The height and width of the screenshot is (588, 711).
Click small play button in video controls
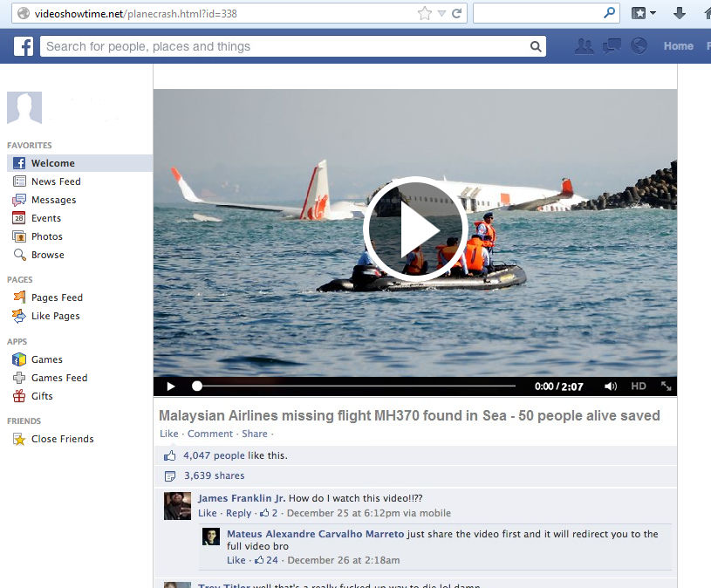click(171, 386)
